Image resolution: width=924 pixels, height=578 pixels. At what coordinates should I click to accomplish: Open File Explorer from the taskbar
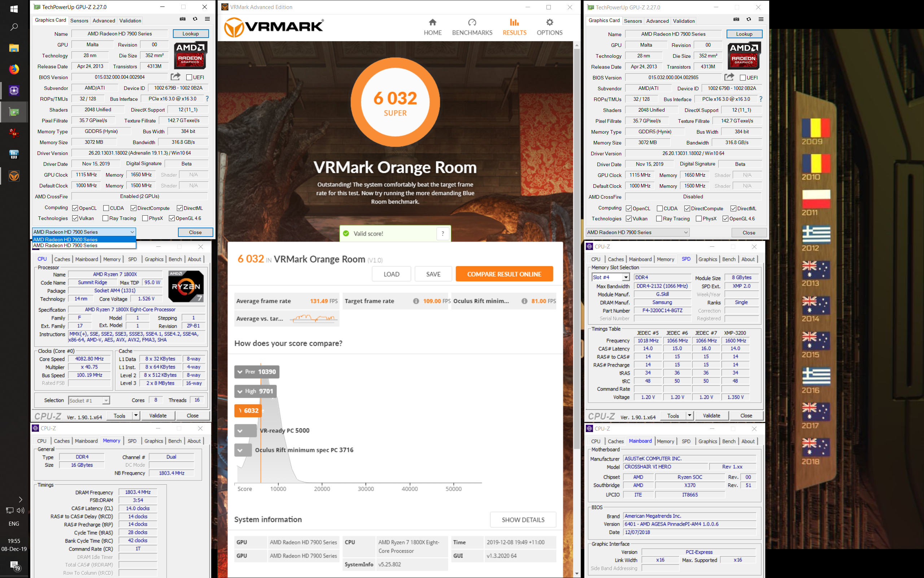(14, 48)
